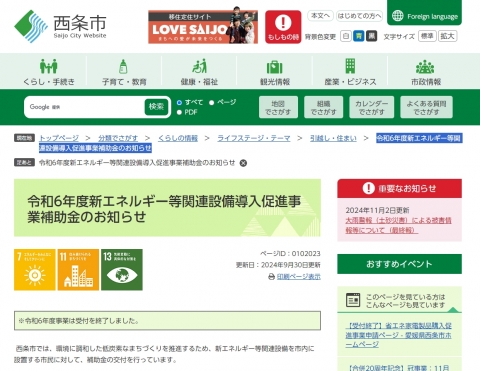Go to 引越し・住まい breadcrumb link
480x371 pixels.
tap(333, 138)
